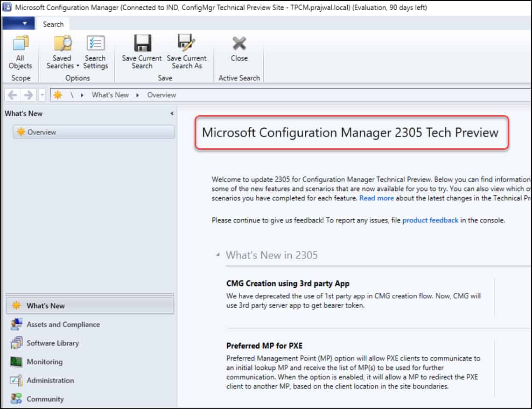
Task: Collapse the What's New navigation pane
Action: [172, 113]
